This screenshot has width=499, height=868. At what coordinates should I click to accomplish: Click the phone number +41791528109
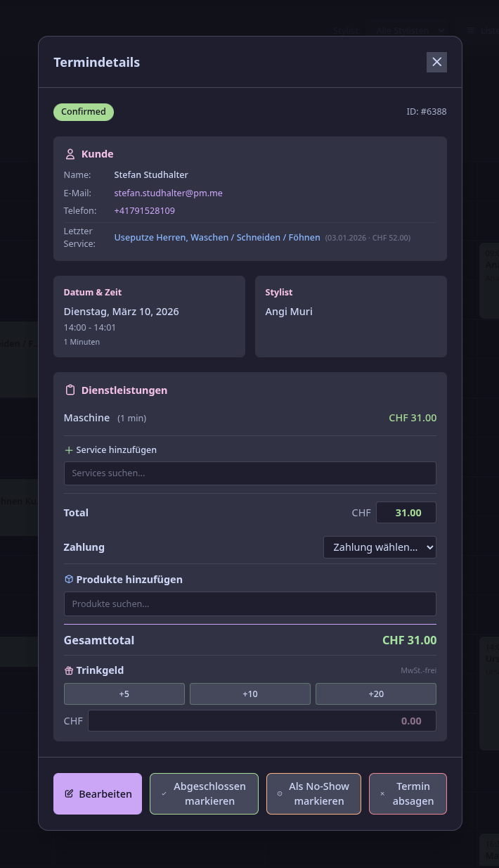pyautogui.click(x=144, y=210)
